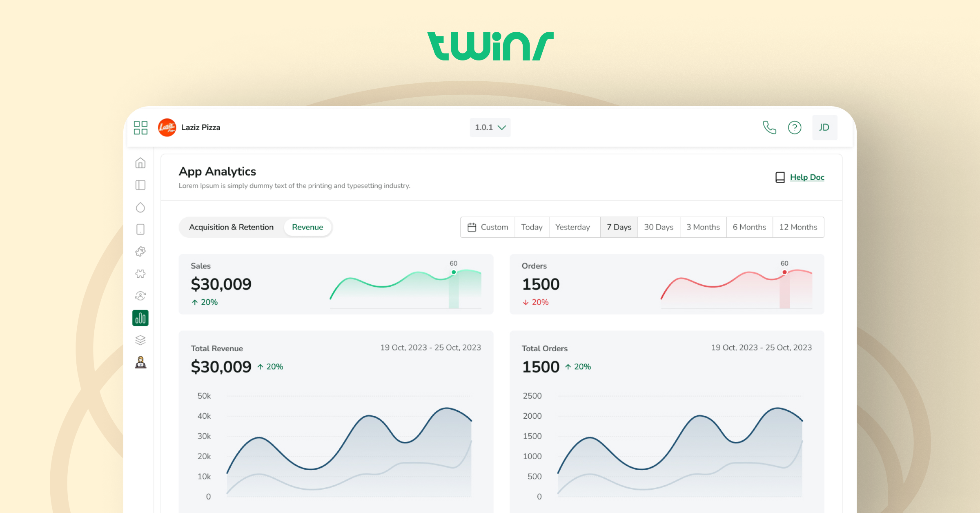Click the help/question mark icon
The image size is (980, 513).
pos(795,127)
